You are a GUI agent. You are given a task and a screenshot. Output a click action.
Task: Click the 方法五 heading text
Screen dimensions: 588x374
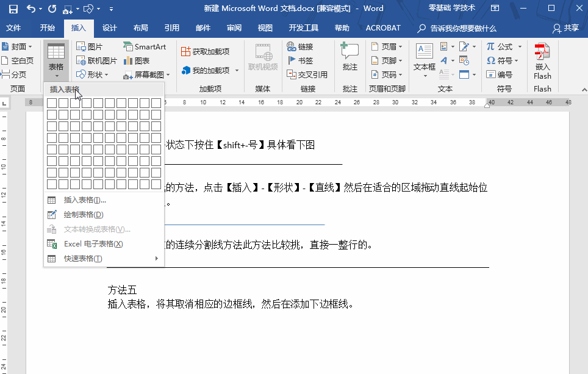[122, 290]
